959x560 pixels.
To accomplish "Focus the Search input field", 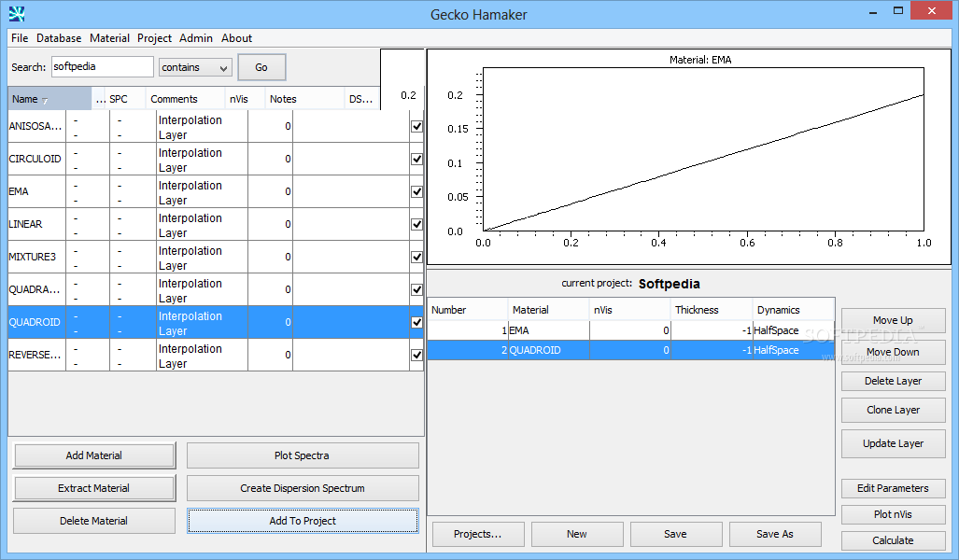I will [x=102, y=66].
